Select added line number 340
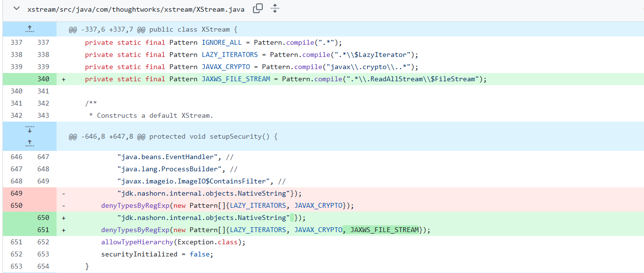Image resolution: width=644 pixels, height=273 pixels. point(43,79)
